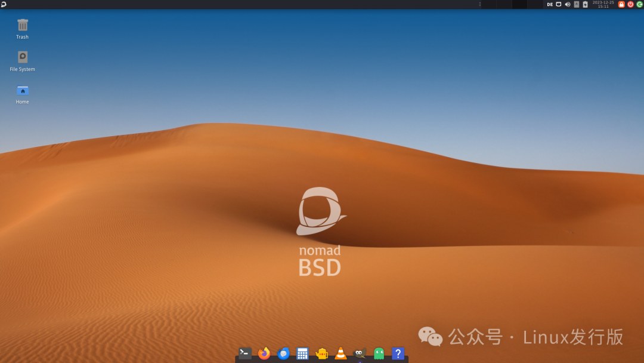Open GIMP image editor from the dock
Viewport: 644px width, 363px height.
coord(359,353)
